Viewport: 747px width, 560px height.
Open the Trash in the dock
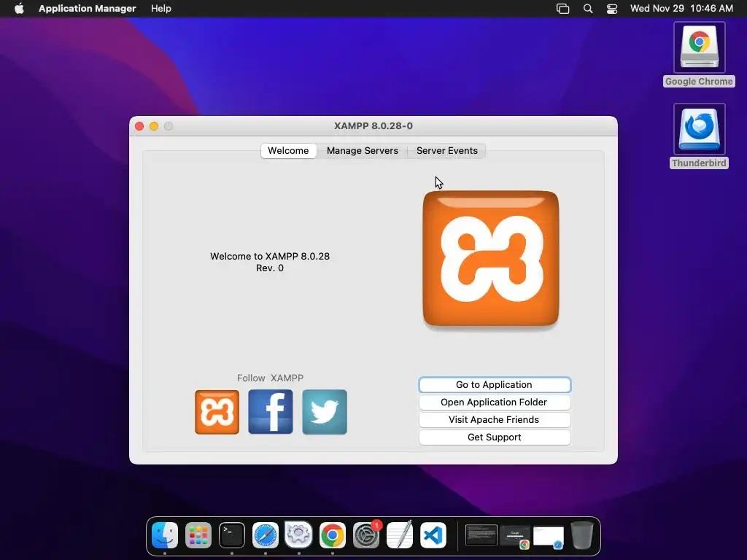pyautogui.click(x=582, y=535)
